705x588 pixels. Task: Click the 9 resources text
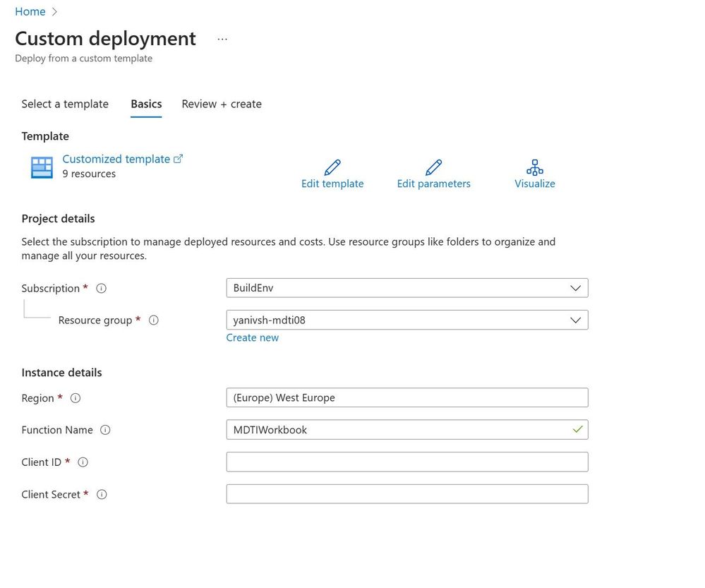tap(89, 174)
